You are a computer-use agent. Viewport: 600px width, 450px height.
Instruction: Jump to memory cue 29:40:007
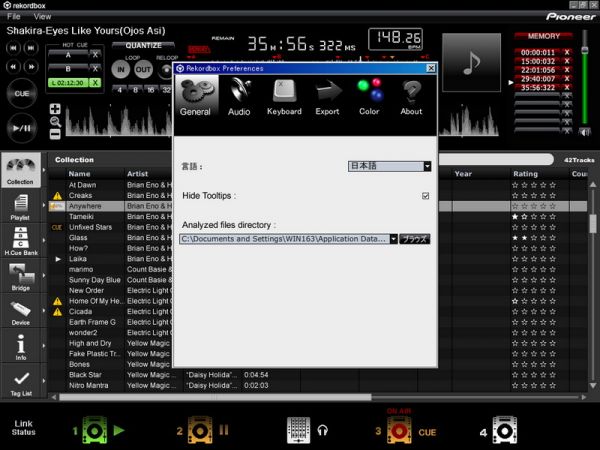pyautogui.click(x=538, y=79)
